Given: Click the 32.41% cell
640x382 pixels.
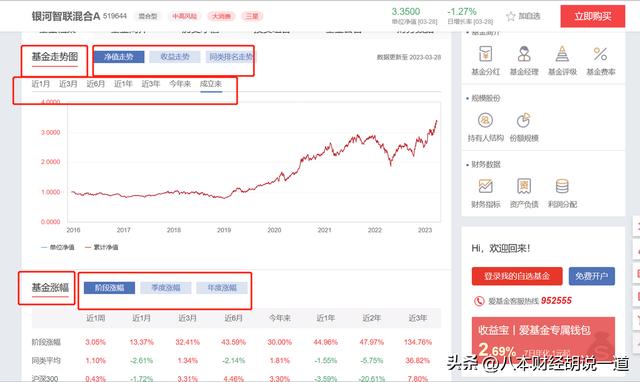Looking at the screenshot, I should point(187,342).
